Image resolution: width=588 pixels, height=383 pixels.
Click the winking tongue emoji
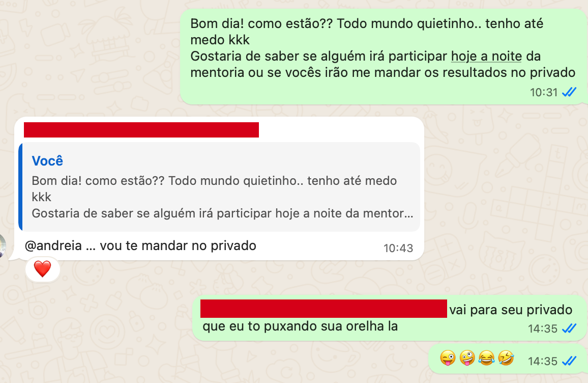tap(448, 358)
